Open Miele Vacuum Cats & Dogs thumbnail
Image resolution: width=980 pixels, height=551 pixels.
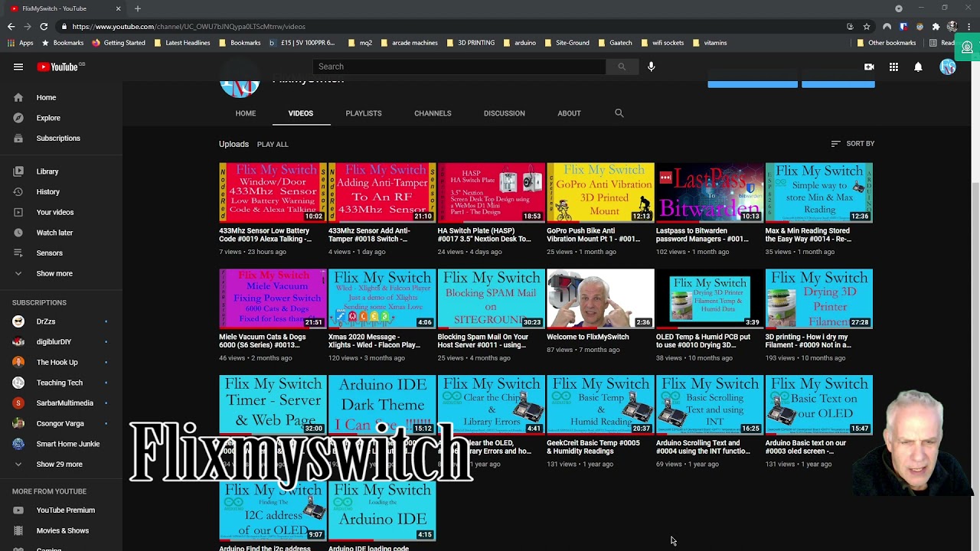pos(273,298)
